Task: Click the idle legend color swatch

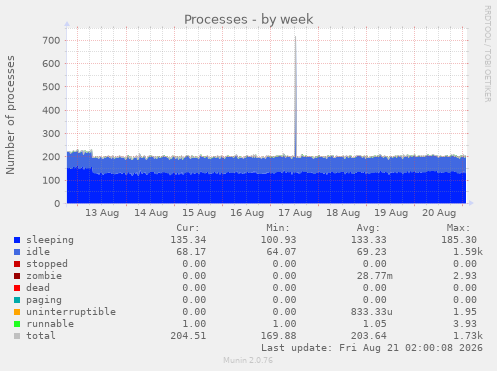Action: [x=17, y=252]
